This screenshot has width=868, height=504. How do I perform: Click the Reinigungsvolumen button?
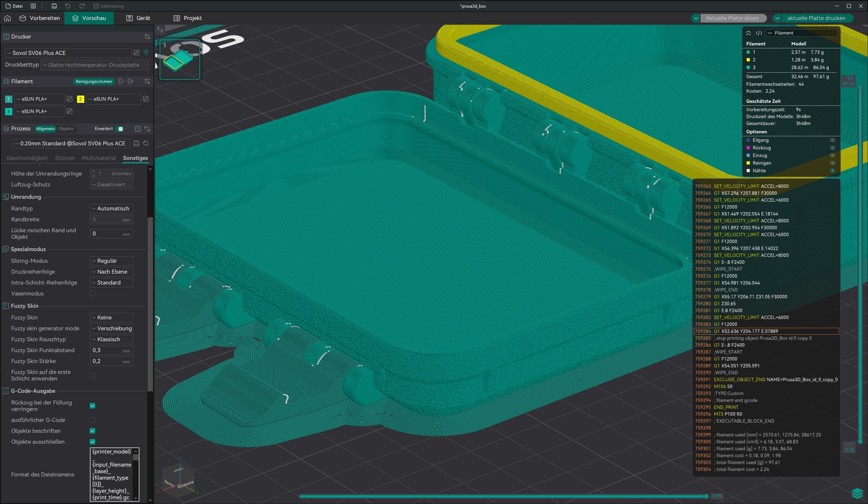(x=94, y=81)
